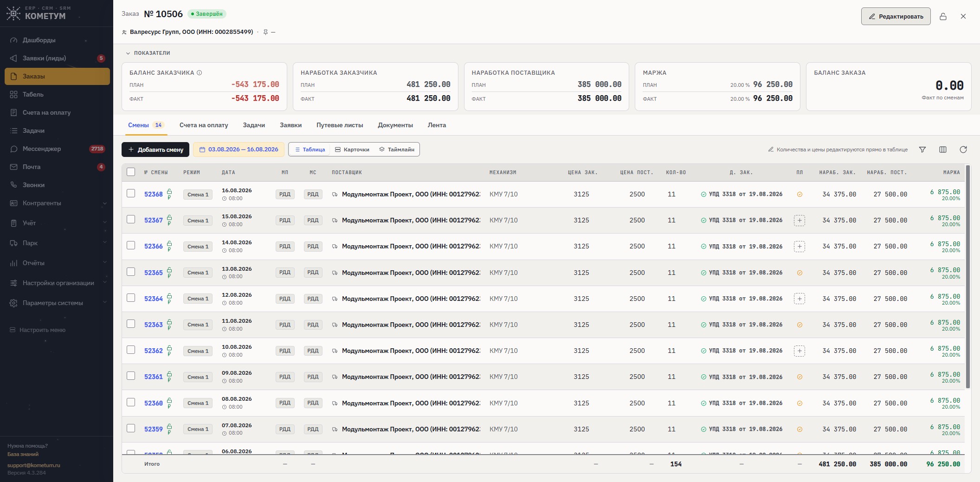This screenshot has height=482, width=980.
Task: Switch to the Путевые листы tab
Action: pyautogui.click(x=340, y=125)
